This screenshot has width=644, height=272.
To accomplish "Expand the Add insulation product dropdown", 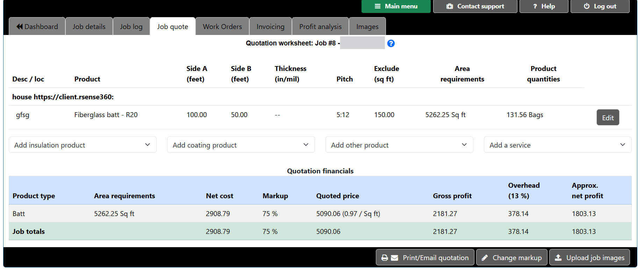I will tap(83, 145).
